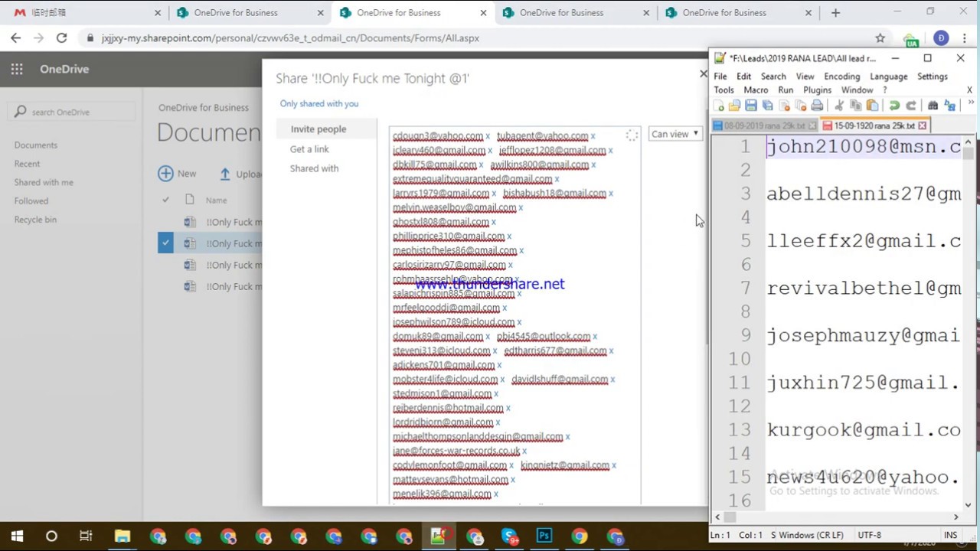Click the Windows Start button
The width and height of the screenshot is (980, 551).
tap(17, 536)
